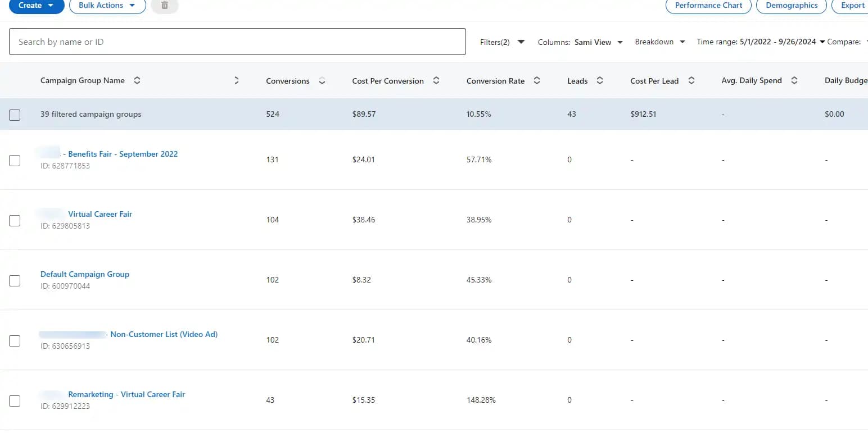This screenshot has height=433, width=868.
Task: Click cost per conversion $24.01
Action: point(364,159)
